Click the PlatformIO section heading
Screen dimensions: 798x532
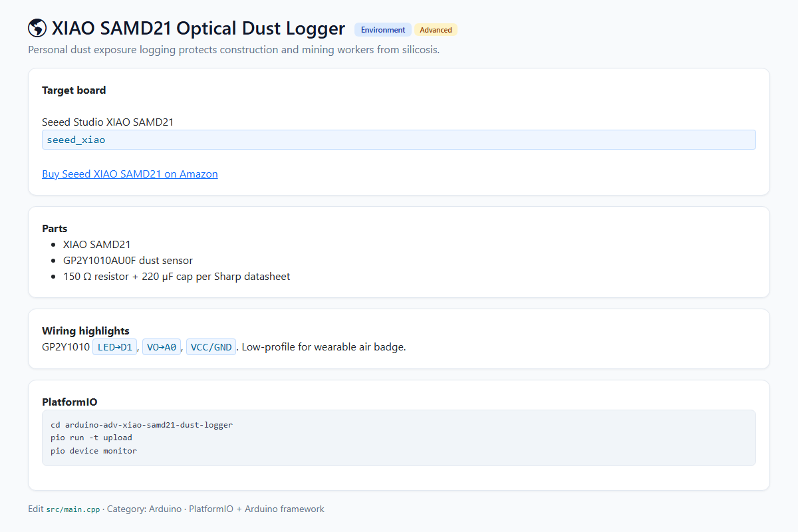[x=70, y=402]
